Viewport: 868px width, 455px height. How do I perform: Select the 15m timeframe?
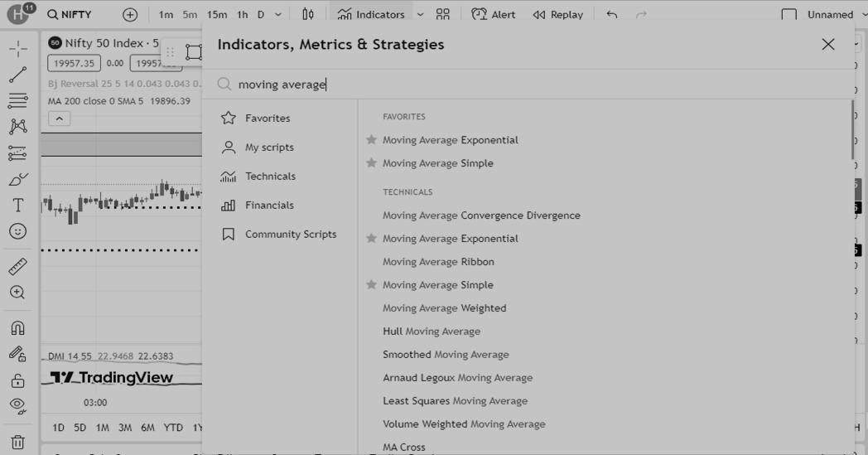(217, 15)
